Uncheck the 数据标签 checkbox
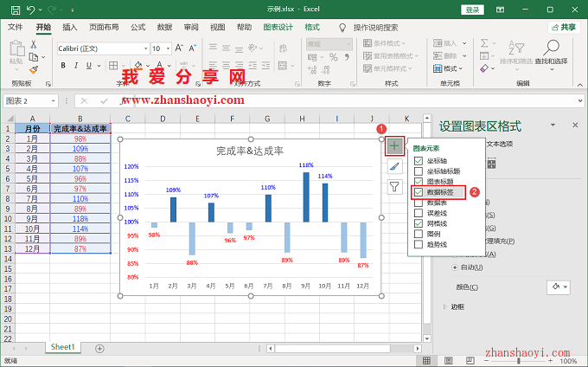Viewport: 588px width, 367px height. [419, 192]
